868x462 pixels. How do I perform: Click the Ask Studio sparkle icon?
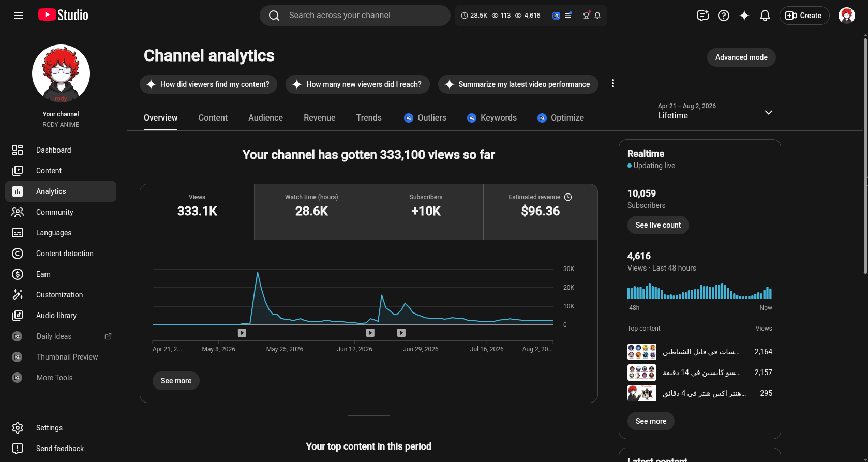click(x=744, y=16)
